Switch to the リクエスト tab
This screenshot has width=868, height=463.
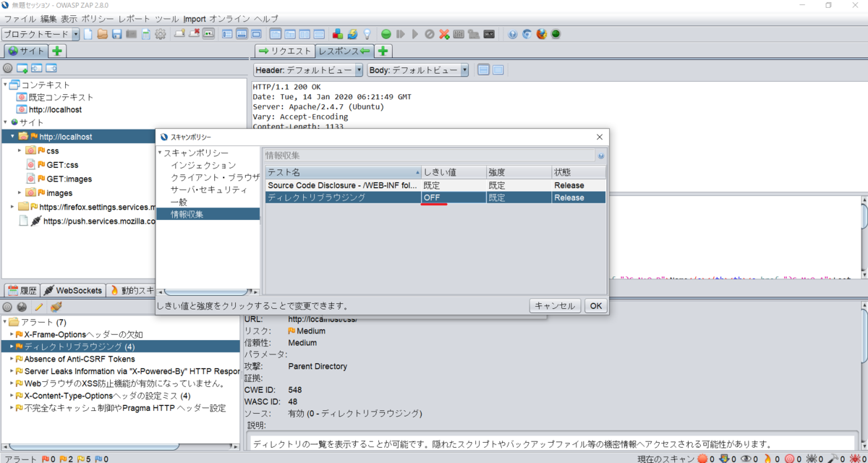point(285,51)
